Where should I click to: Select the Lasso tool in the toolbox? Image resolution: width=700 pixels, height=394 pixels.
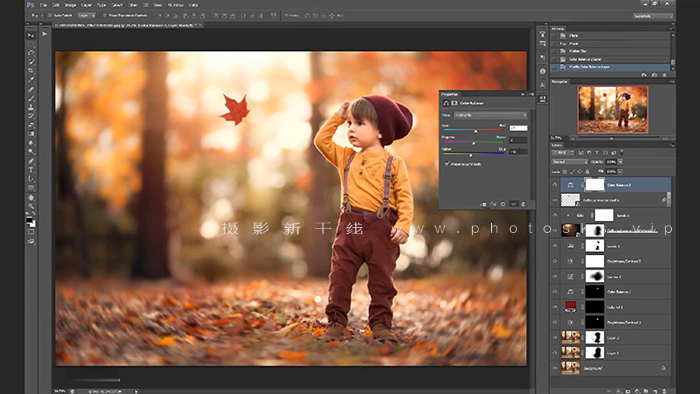coord(31,53)
